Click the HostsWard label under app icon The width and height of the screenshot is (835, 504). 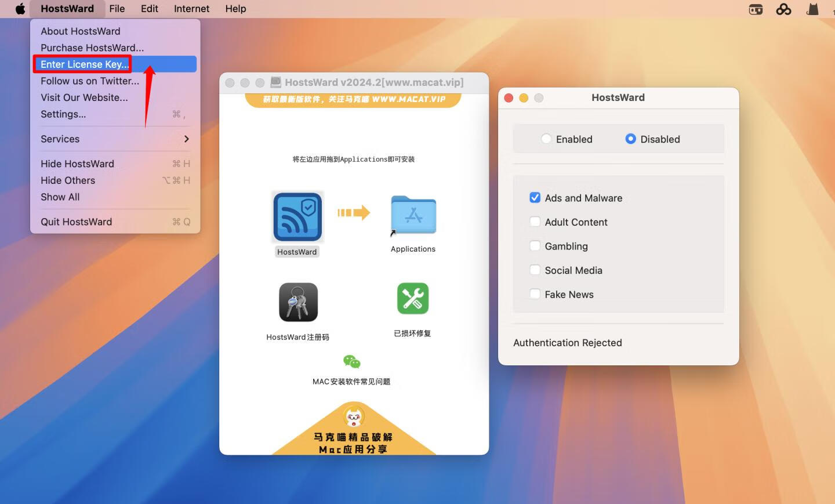coord(297,252)
